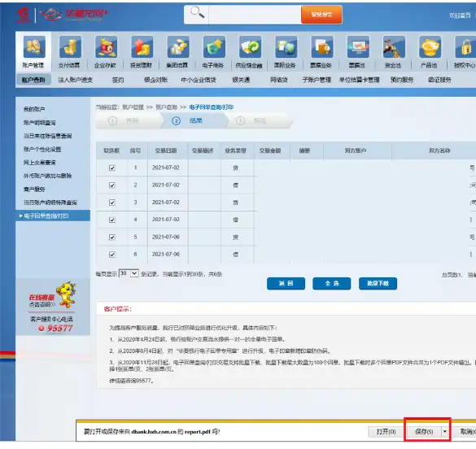Select the 预约服务 submenu item
The image size is (476, 449).
(402, 80)
